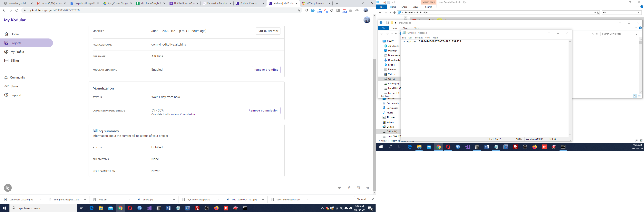Bookmark page with the star icon
The width and height of the screenshot is (644, 212).
tap(299, 10)
